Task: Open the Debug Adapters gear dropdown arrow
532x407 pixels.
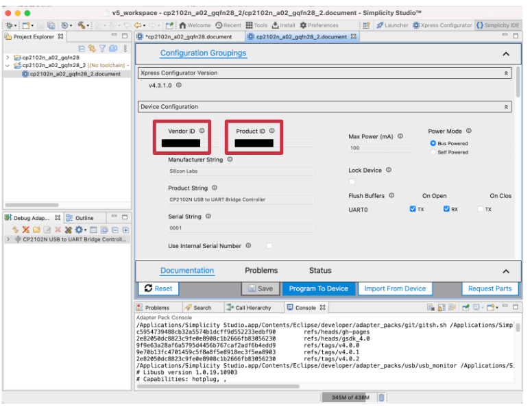Action: (85, 230)
